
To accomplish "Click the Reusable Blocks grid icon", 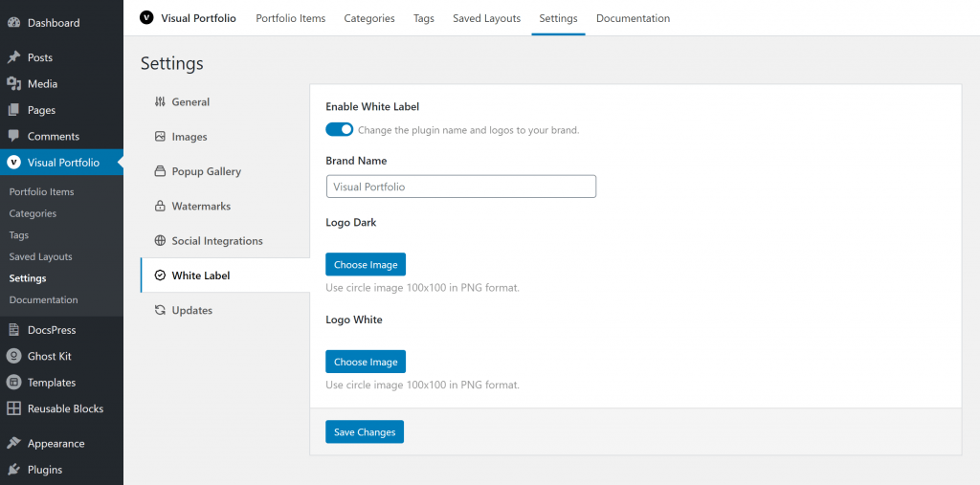I will pyautogui.click(x=13, y=408).
